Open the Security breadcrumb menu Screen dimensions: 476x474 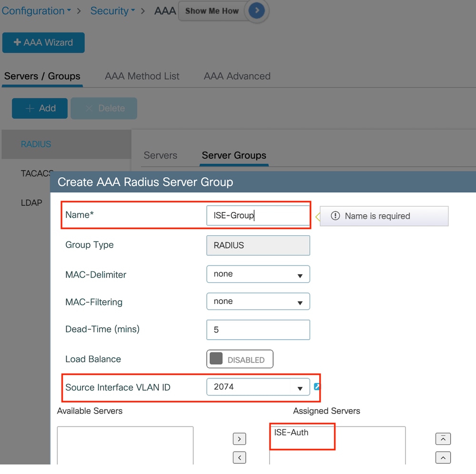click(x=112, y=11)
